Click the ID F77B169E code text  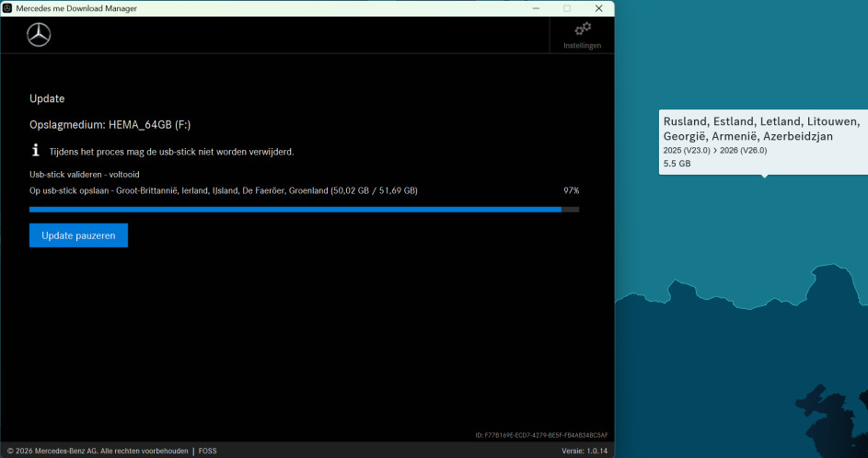click(x=541, y=435)
